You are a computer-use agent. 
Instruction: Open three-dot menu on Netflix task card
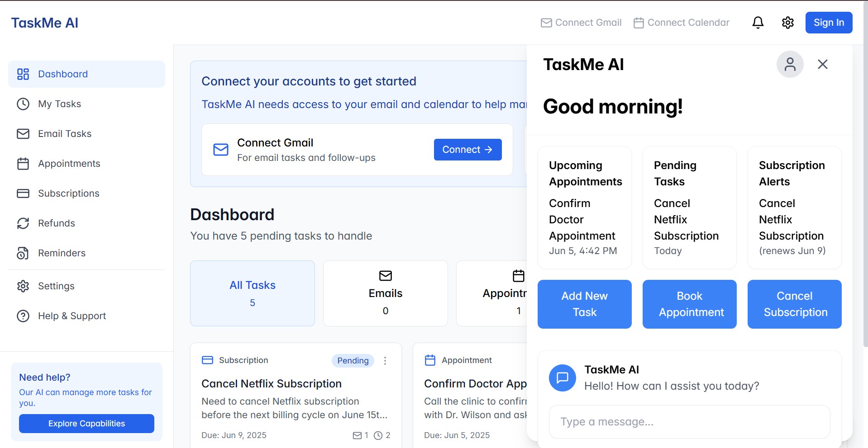(385, 361)
